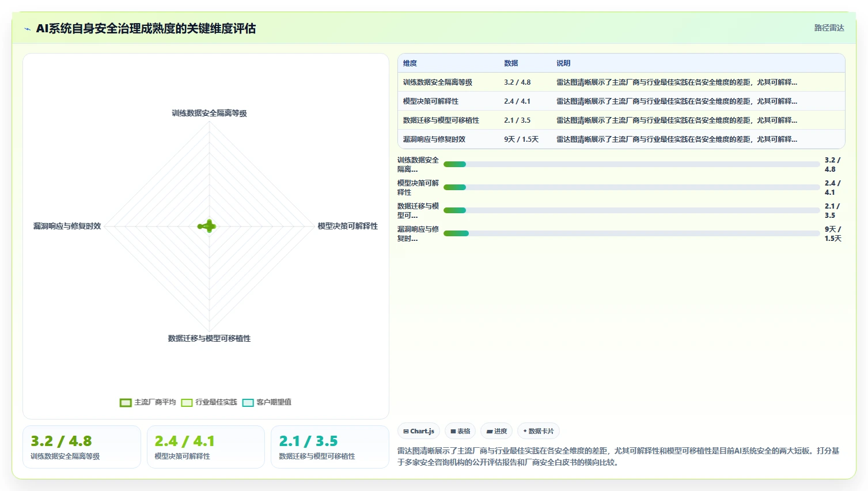Open the 2.4 / 4.1 data card
The width and height of the screenshot is (868, 491).
click(x=206, y=447)
